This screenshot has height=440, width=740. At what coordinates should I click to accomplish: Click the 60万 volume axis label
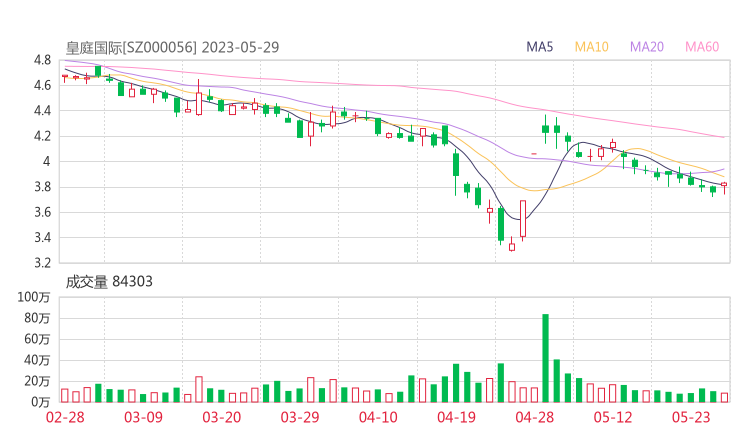coord(37,339)
